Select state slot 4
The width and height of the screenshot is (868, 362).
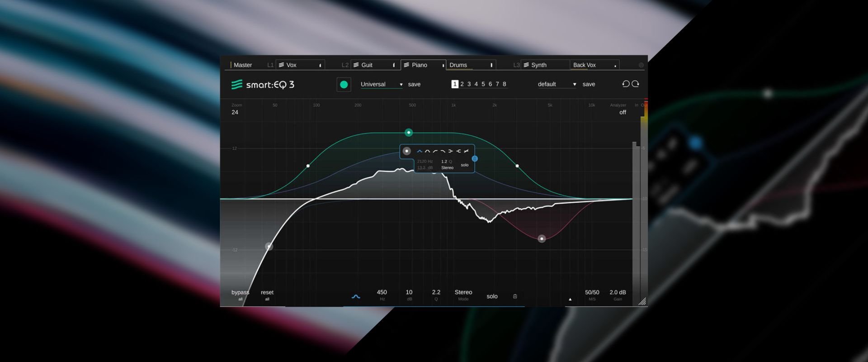tap(476, 84)
